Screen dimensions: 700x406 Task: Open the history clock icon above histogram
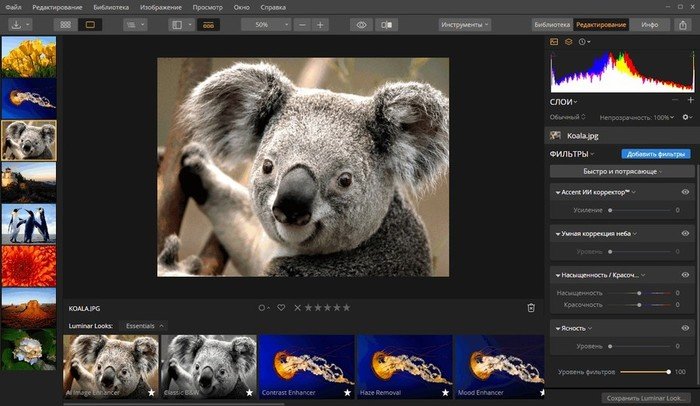[x=581, y=42]
